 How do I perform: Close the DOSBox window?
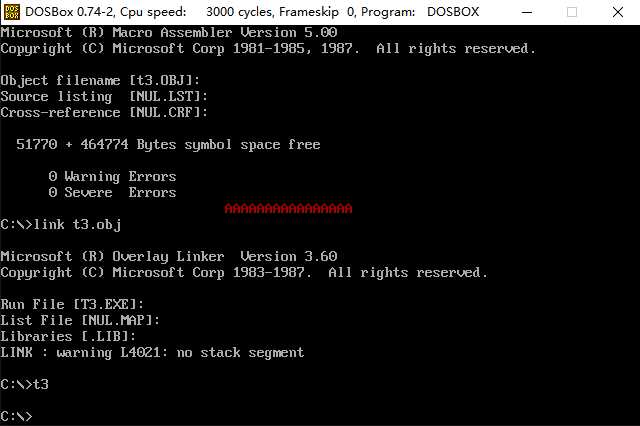coord(618,12)
